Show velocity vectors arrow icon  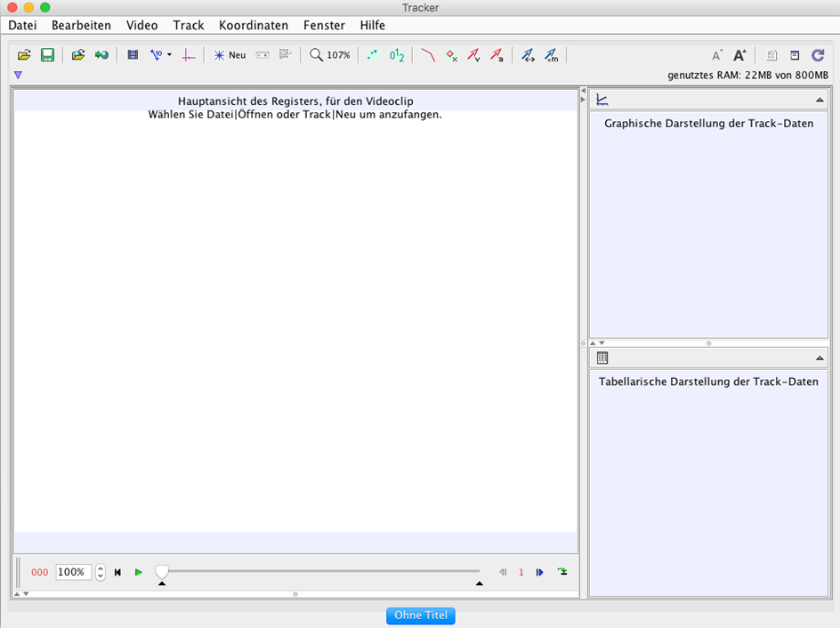[473, 54]
